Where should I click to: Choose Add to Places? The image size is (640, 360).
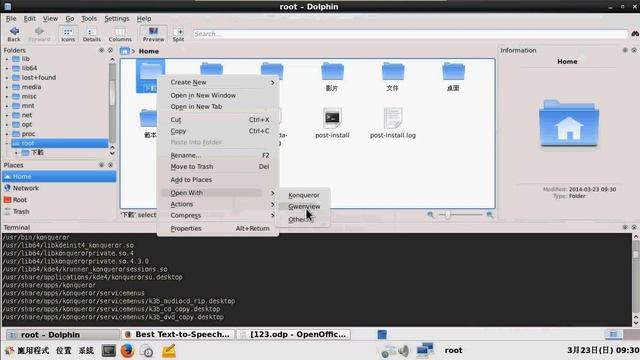pyautogui.click(x=218, y=180)
